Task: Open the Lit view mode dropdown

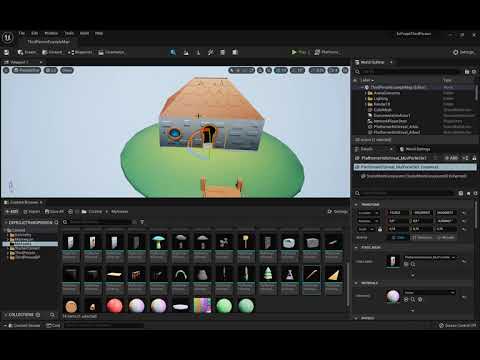Action: (51, 70)
